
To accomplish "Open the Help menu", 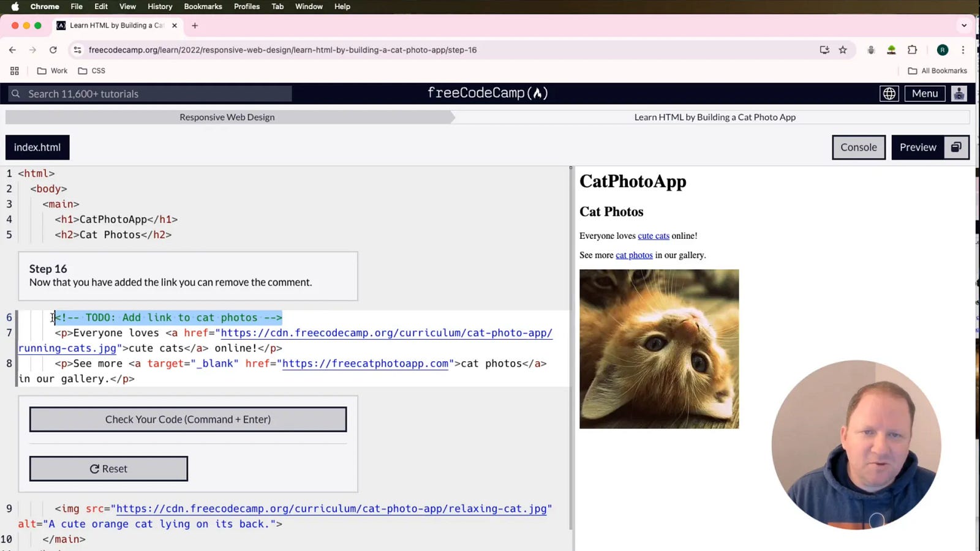I will click(342, 7).
